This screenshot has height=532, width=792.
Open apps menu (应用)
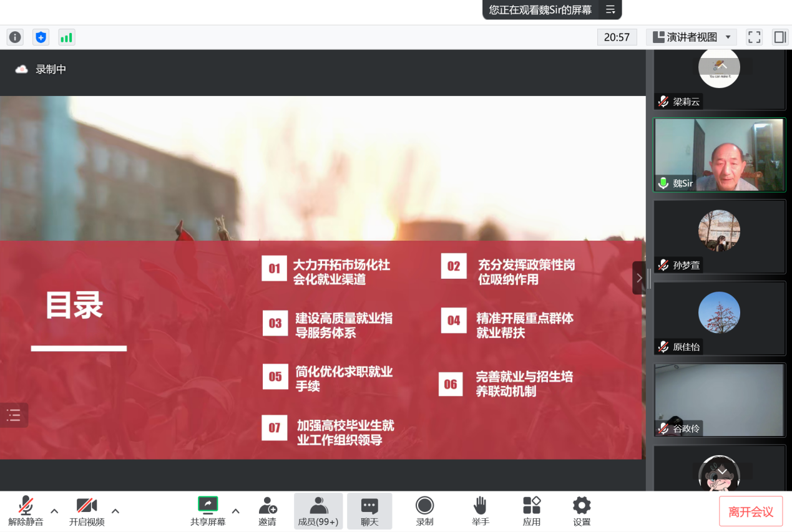[532, 511]
